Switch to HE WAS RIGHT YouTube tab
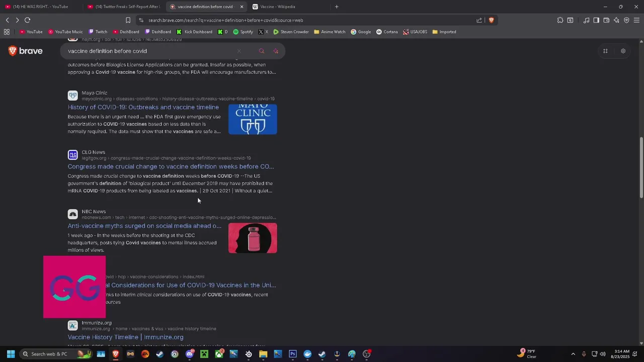This screenshot has width=644, height=362. coord(40,7)
